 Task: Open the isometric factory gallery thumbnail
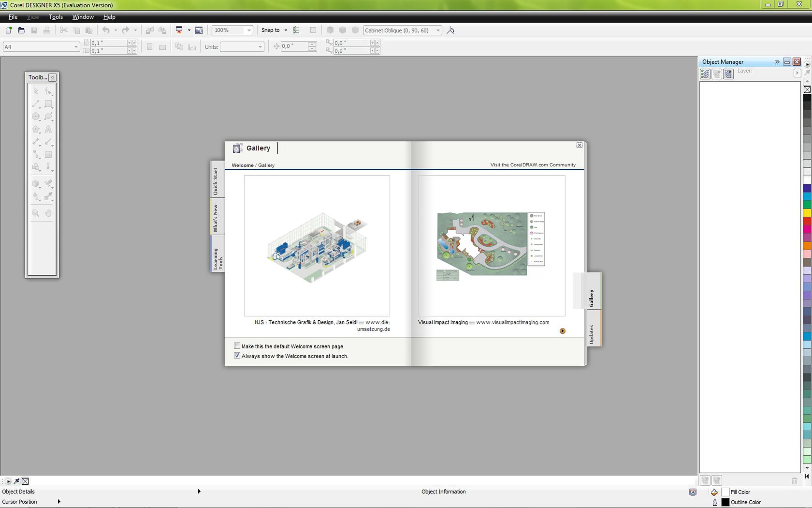point(317,246)
